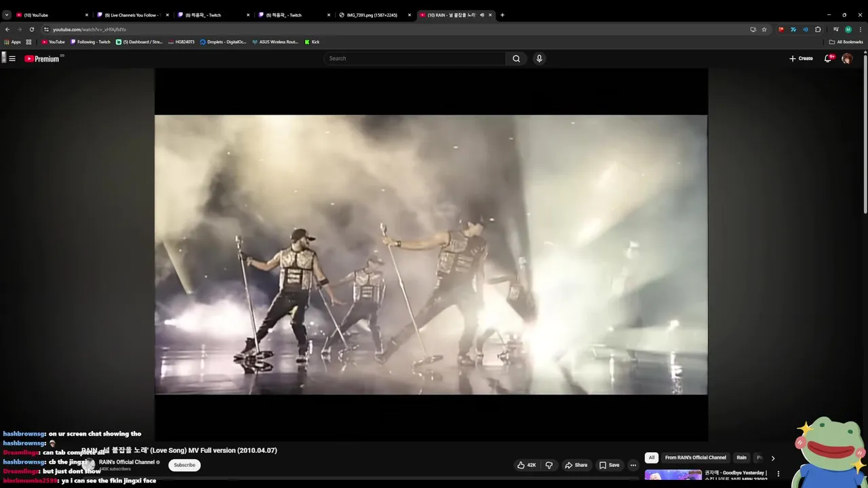The image size is (868, 488).
Task: Open the 7TV extension icon
Action: (793, 29)
